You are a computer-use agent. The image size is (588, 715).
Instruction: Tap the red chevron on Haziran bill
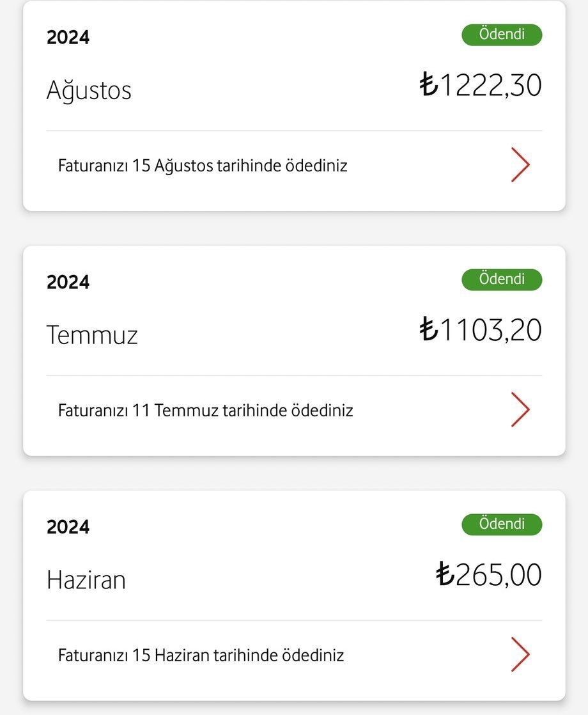[520, 654]
